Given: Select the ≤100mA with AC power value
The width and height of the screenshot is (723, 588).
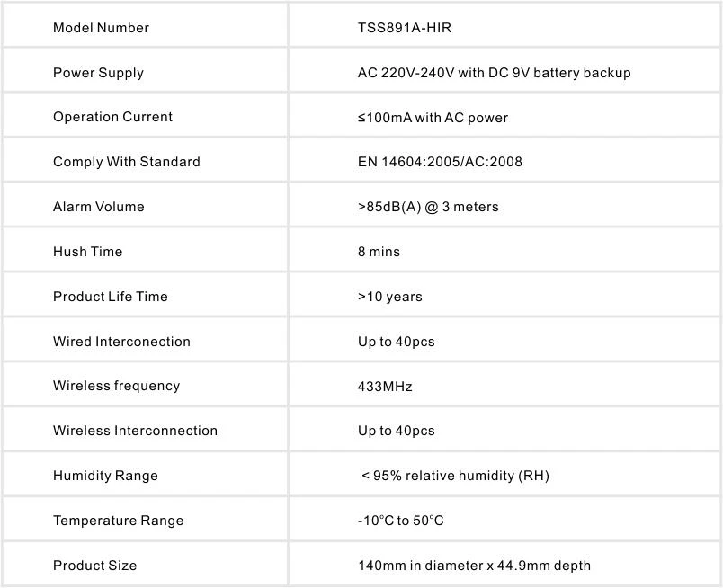Looking at the screenshot, I should tap(433, 118).
